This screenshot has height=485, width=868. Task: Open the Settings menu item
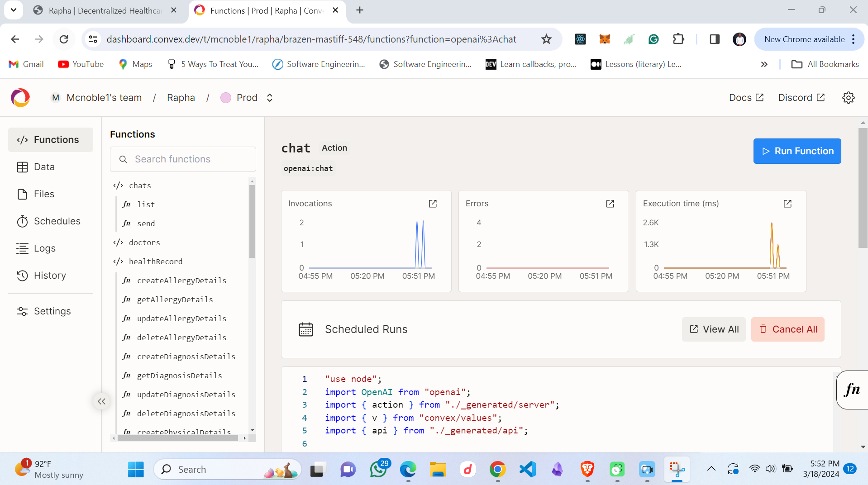(52, 311)
